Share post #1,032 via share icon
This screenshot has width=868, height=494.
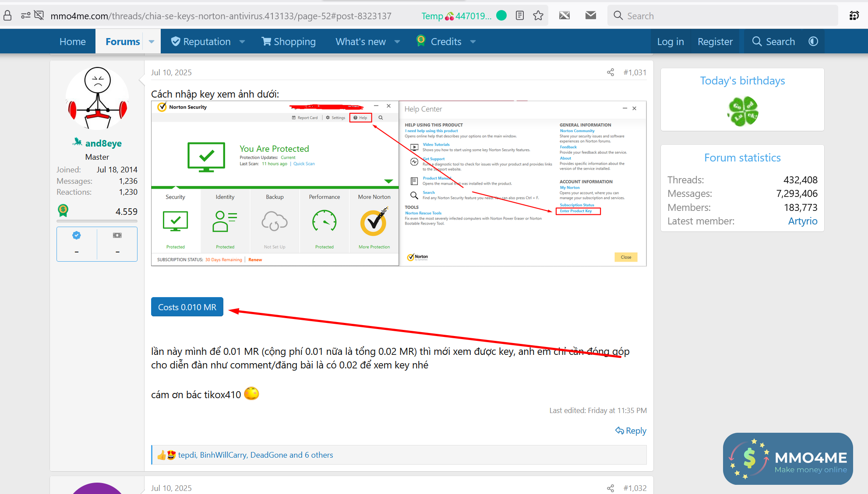[610, 488]
